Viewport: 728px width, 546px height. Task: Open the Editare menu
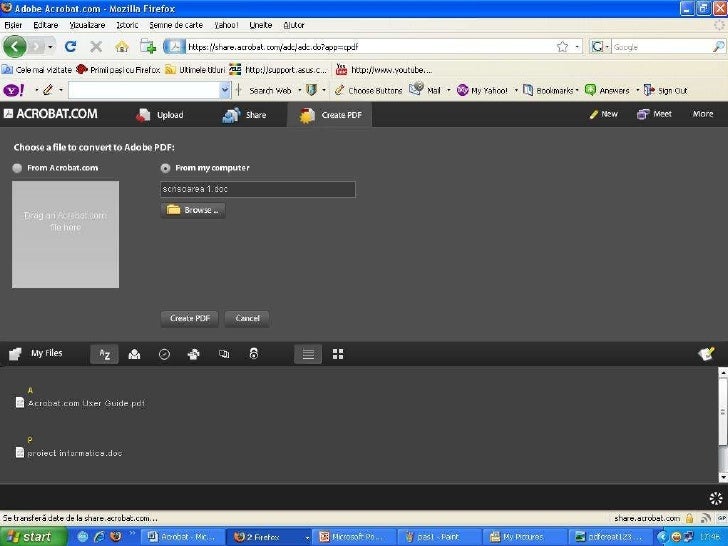point(46,25)
